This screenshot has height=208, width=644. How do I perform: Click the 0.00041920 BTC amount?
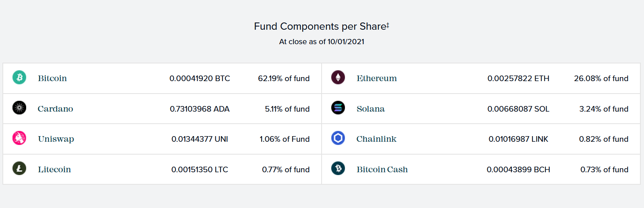(200, 78)
